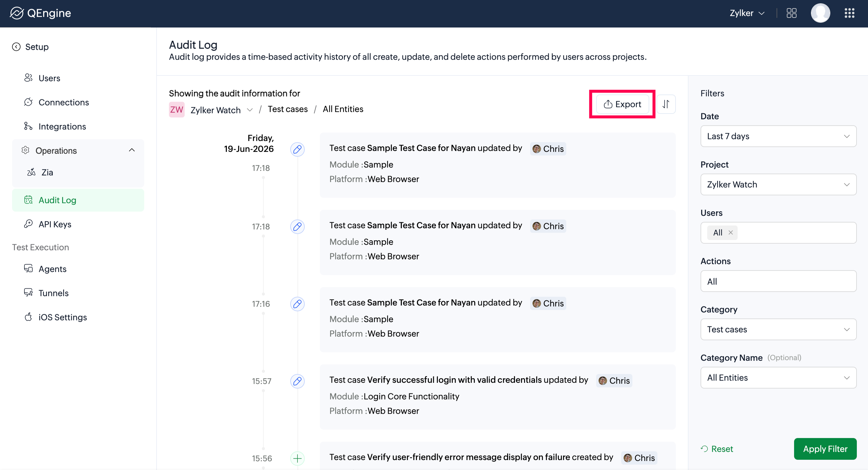Expand the Zylker Watch project breadcrumb dropdown
This screenshot has height=470, width=868.
[x=250, y=110]
